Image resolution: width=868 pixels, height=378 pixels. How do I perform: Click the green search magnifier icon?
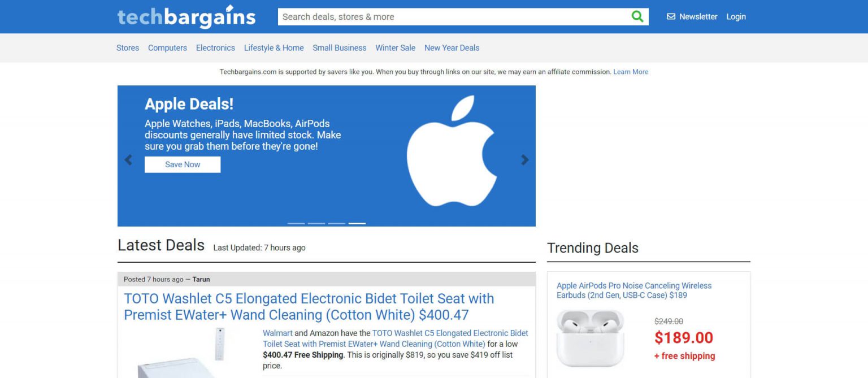pyautogui.click(x=637, y=16)
